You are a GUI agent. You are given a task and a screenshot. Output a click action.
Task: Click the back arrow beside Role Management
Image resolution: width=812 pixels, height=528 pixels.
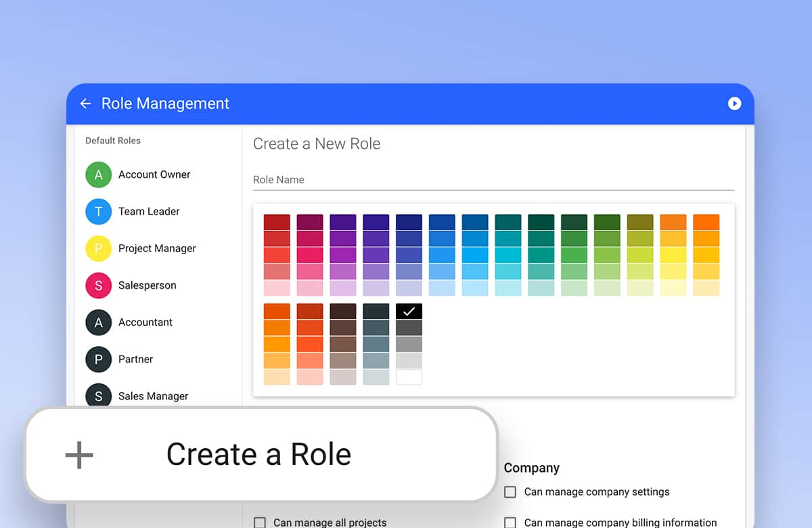pos(85,103)
